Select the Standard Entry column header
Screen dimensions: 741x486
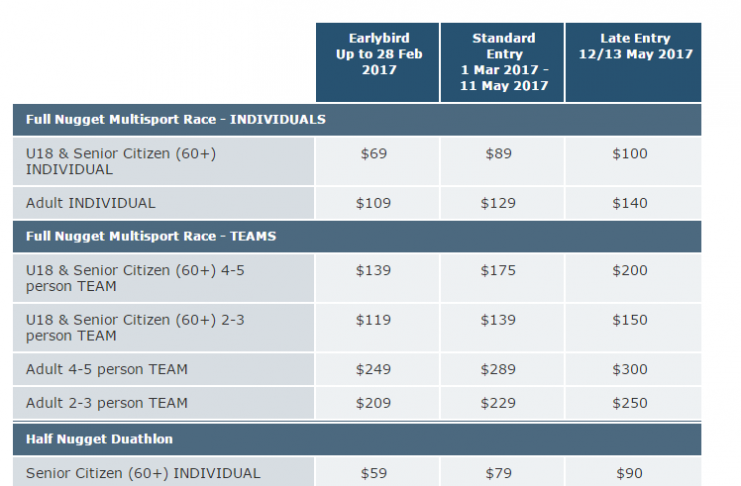click(502, 62)
